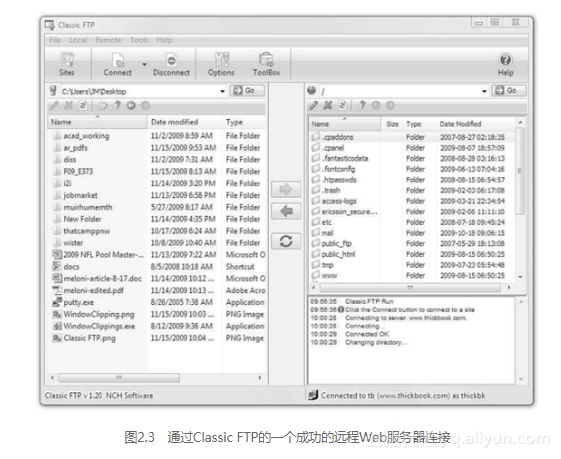Click the remote pane Go button
This screenshot has width=561, height=459.
[x=509, y=91]
